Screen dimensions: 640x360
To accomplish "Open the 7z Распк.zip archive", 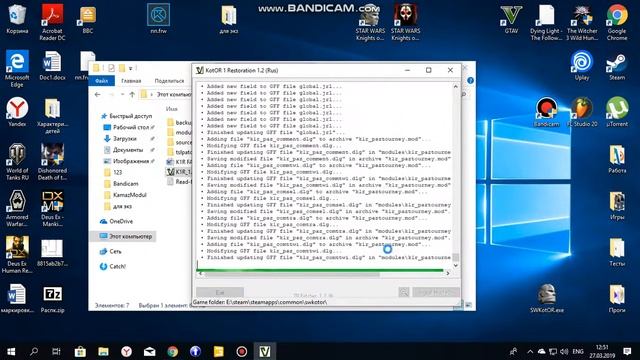I will (52, 299).
